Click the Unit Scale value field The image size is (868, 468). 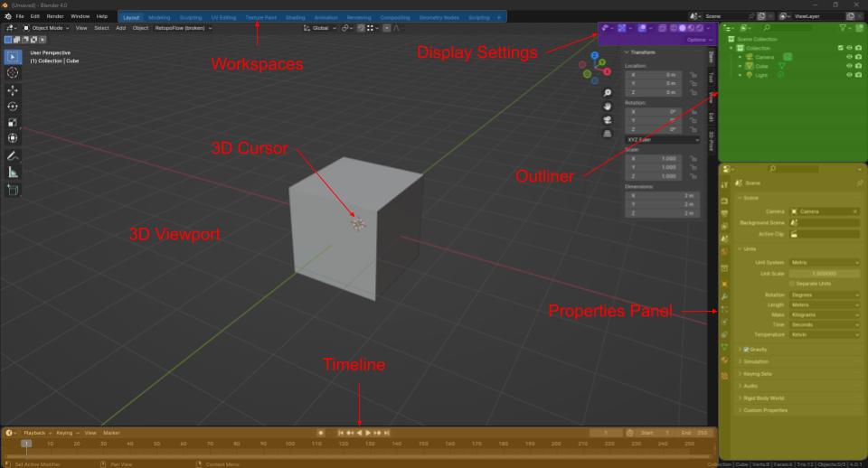pyautogui.click(x=825, y=273)
